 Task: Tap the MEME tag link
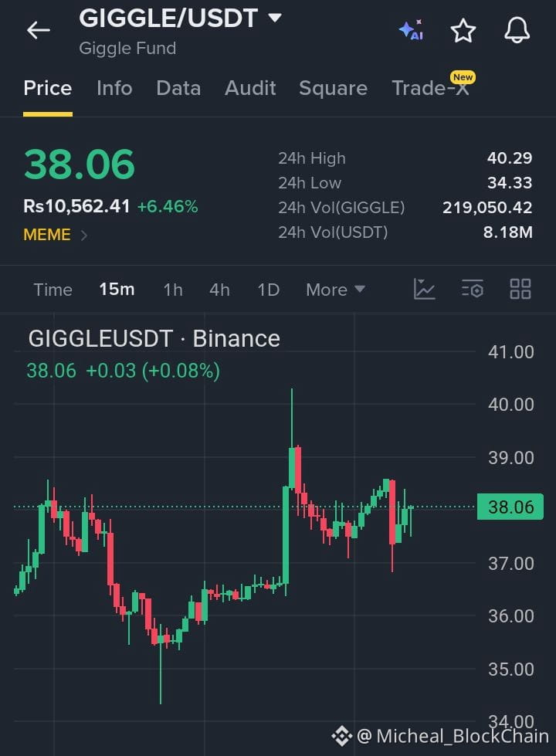(x=47, y=235)
